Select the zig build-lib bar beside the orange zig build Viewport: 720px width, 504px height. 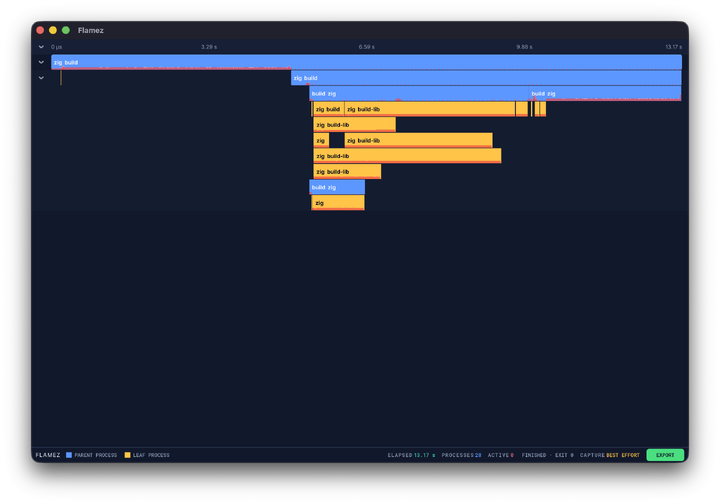pos(429,109)
